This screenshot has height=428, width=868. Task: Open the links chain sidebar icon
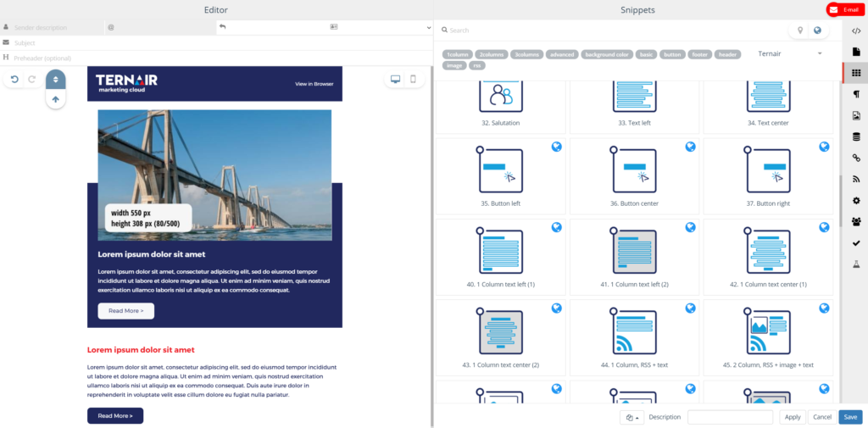(856, 158)
